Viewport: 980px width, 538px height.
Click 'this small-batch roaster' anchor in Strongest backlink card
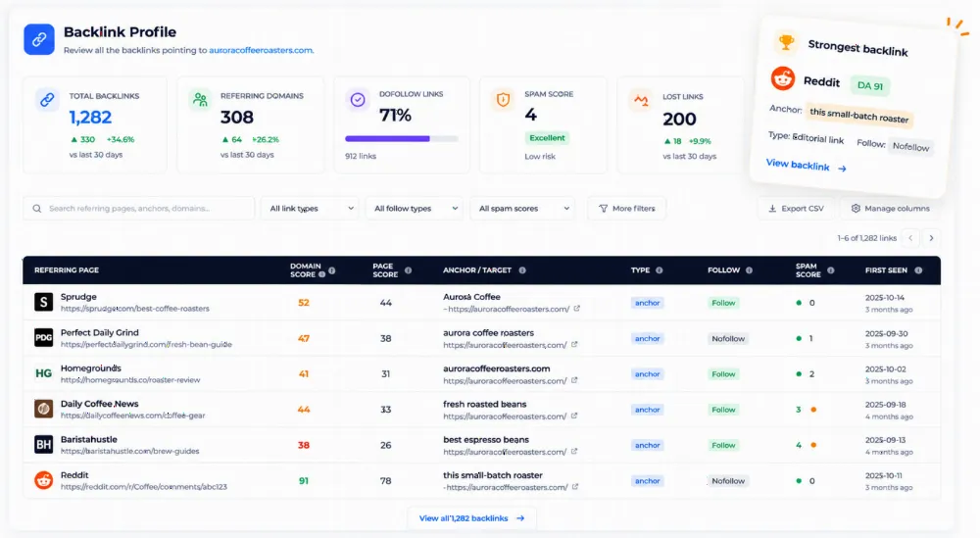[x=858, y=115]
